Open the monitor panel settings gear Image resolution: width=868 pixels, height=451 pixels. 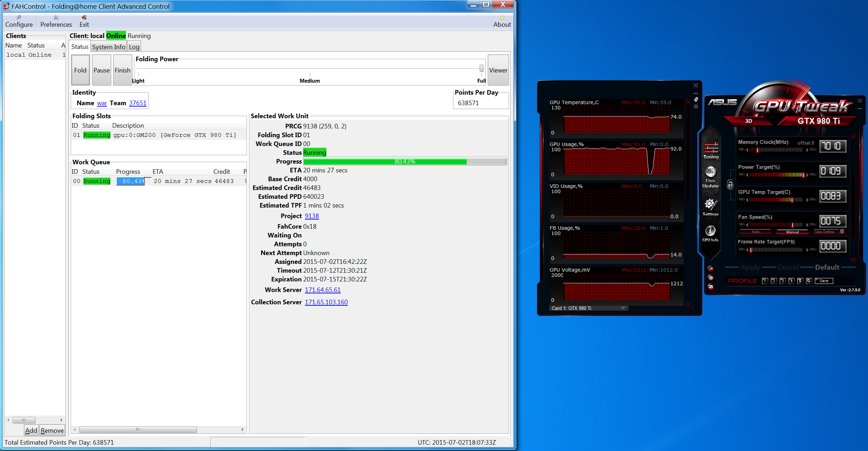696,107
